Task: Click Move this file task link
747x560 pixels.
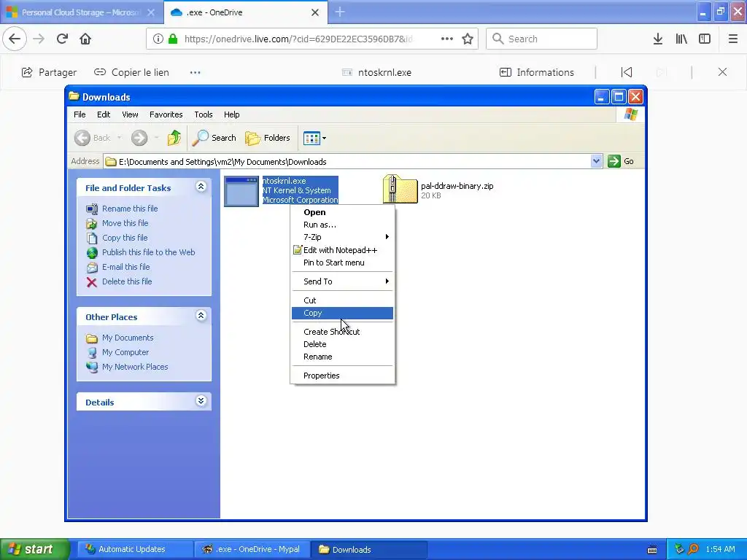Action: point(125,223)
